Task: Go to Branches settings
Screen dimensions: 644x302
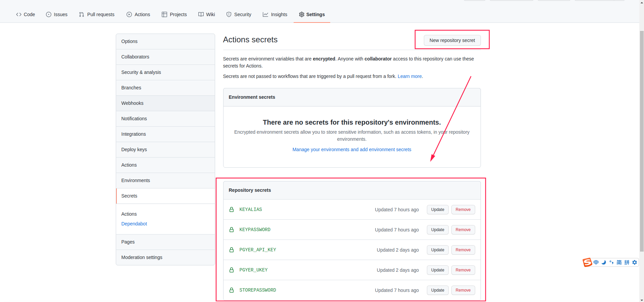Action: coord(165,88)
